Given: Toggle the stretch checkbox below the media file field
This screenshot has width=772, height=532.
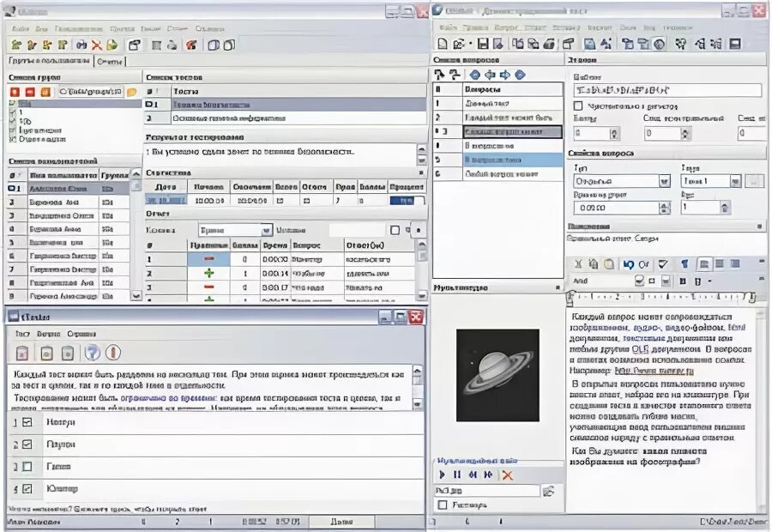Looking at the screenshot, I should pos(442,505).
